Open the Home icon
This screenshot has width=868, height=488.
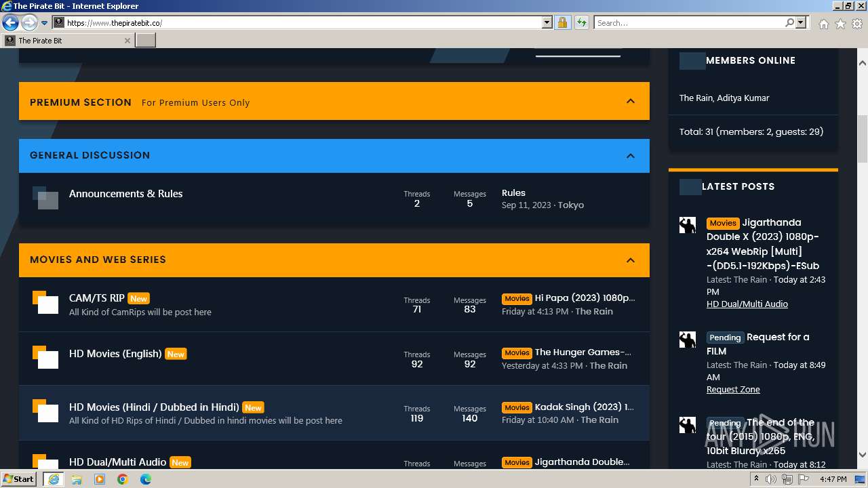pos(823,24)
